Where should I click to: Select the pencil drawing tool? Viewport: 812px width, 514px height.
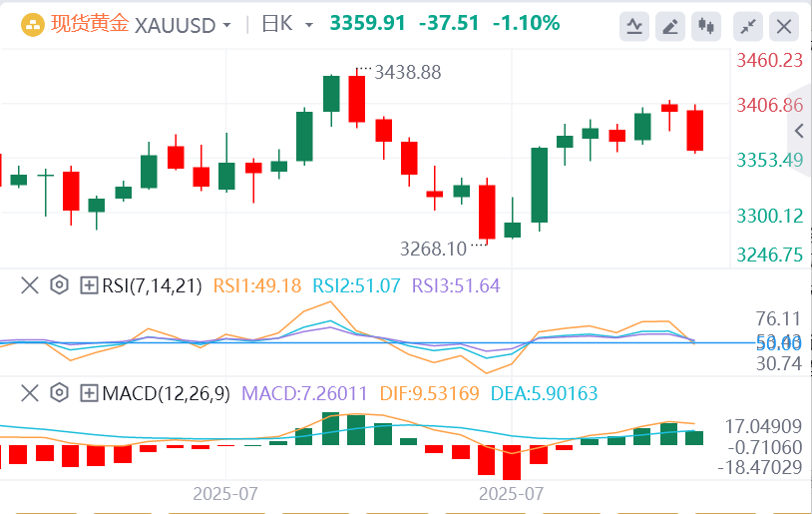pyautogui.click(x=671, y=26)
